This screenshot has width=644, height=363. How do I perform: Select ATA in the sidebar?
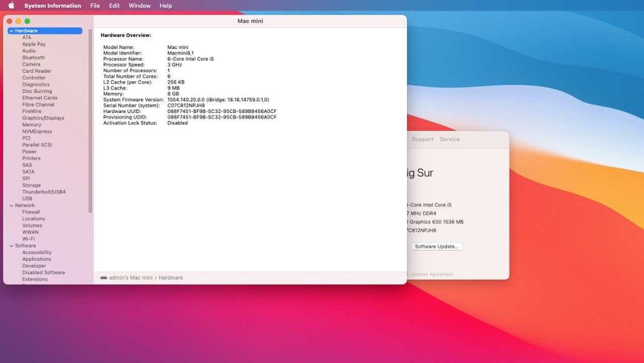tap(26, 37)
